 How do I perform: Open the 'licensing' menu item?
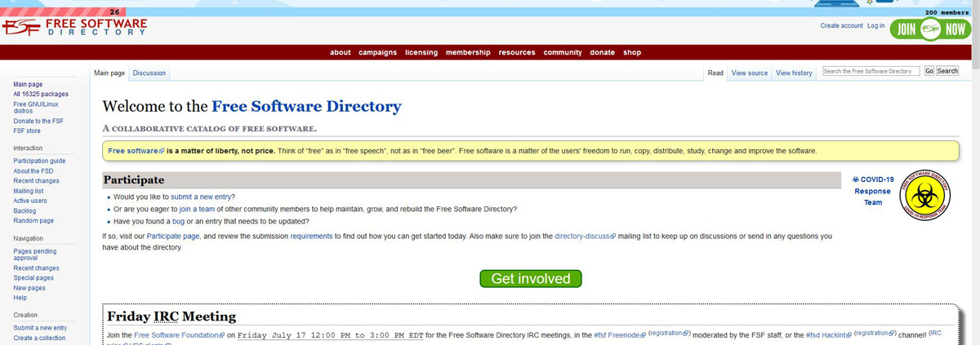coord(421,52)
